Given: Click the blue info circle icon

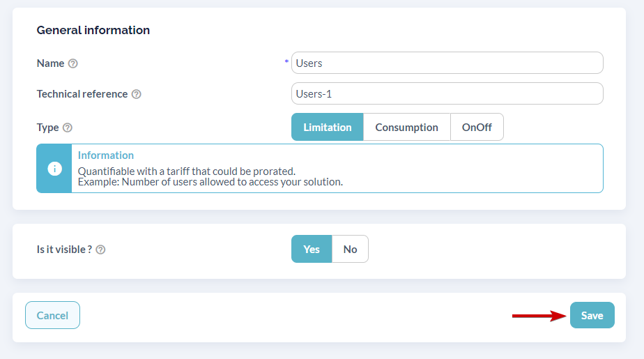Looking at the screenshot, I should coord(54,169).
